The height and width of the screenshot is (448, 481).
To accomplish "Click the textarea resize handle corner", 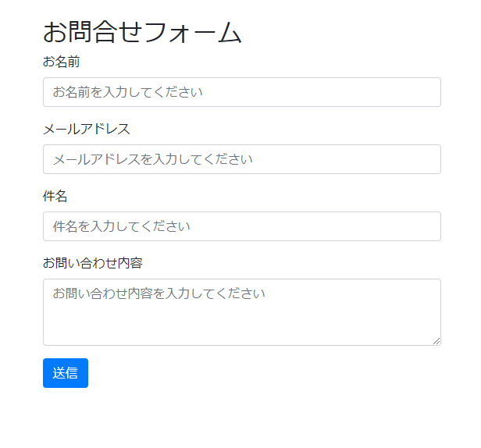I will 436,340.
